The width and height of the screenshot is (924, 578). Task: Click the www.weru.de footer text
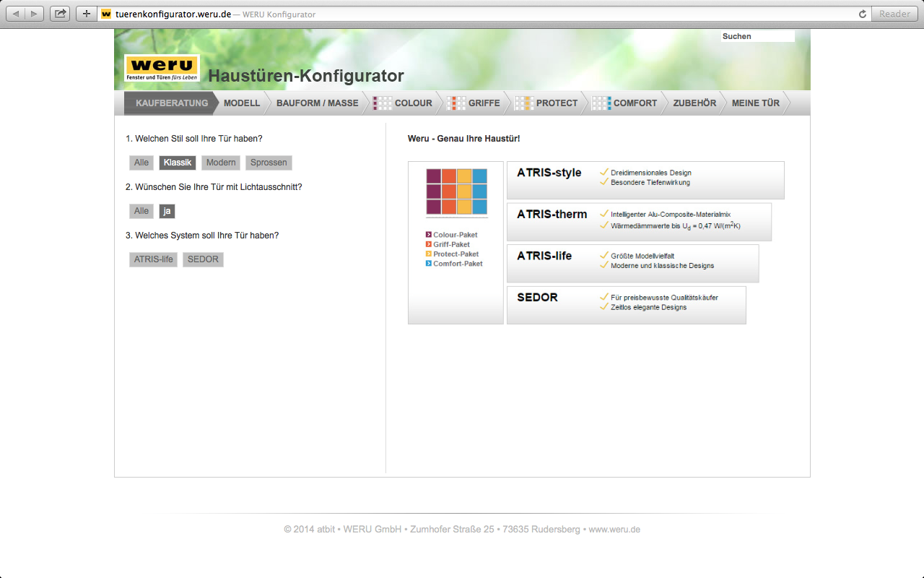click(614, 529)
